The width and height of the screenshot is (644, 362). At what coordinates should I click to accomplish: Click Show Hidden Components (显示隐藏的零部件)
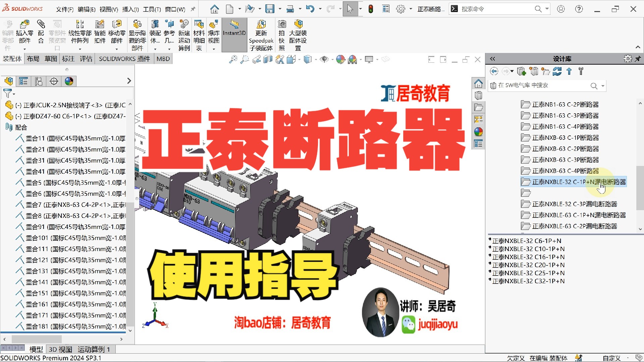(x=137, y=35)
